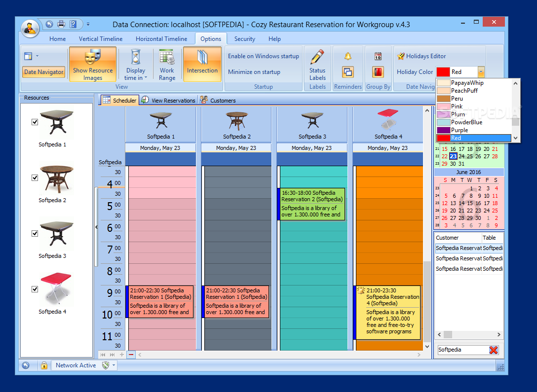
Task: Open the Security ribbon tab
Action: tap(244, 39)
